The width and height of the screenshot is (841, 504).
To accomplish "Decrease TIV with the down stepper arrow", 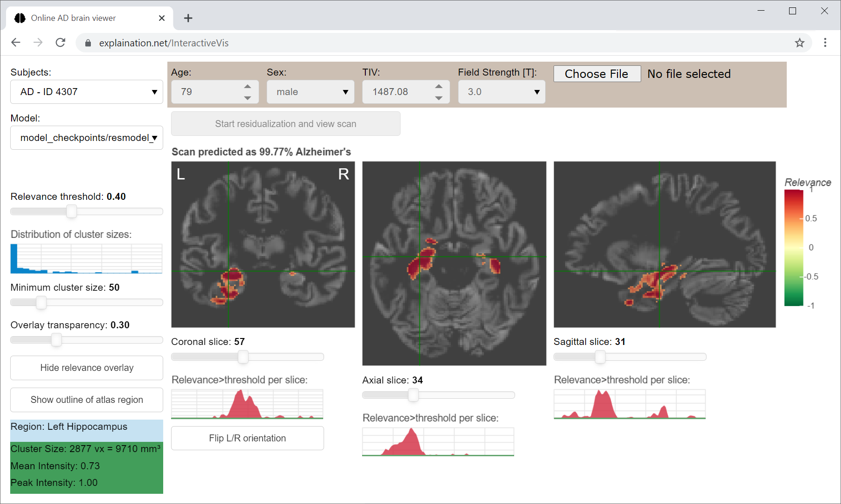I will click(439, 98).
